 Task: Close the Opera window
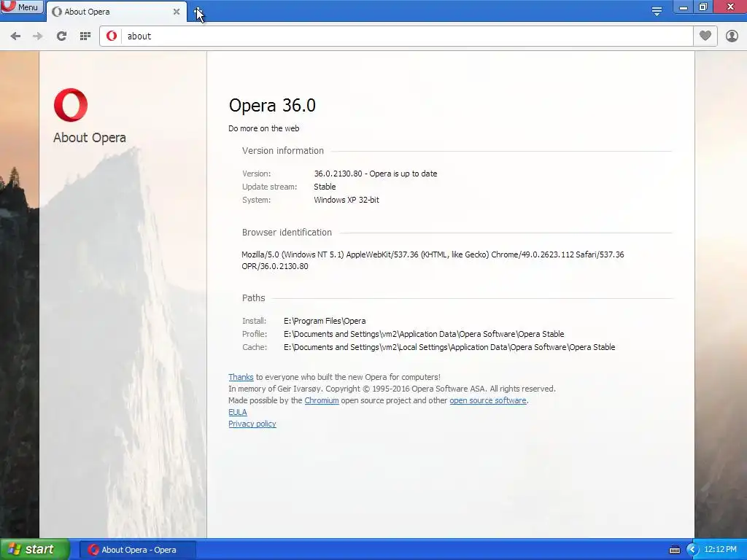pyautogui.click(x=729, y=7)
